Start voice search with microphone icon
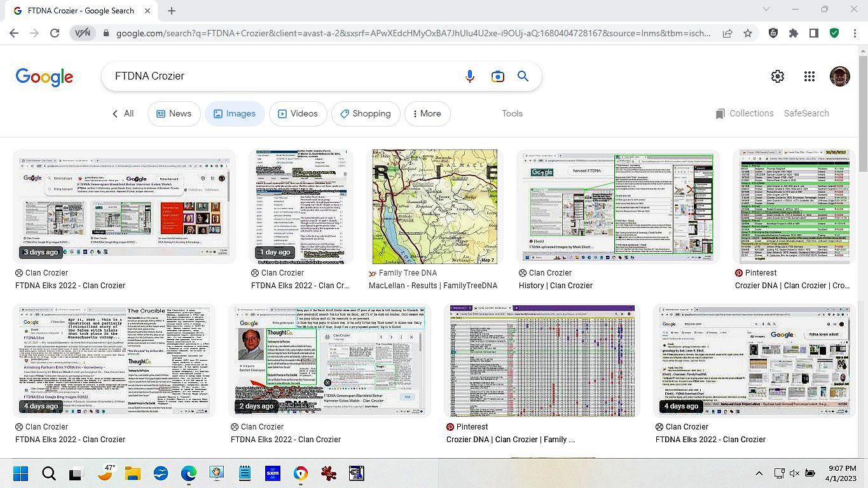The image size is (868, 488). [470, 76]
